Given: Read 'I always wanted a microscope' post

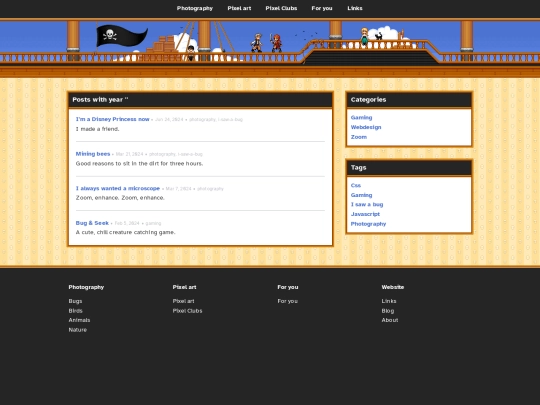Looking at the screenshot, I should pyautogui.click(x=118, y=188).
